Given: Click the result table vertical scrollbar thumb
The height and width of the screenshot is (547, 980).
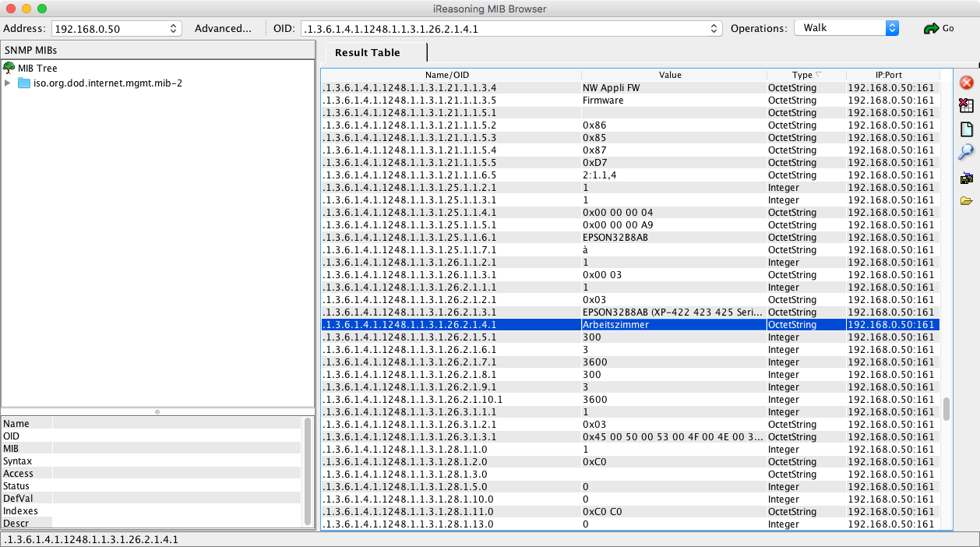Looking at the screenshot, I should pos(947,408).
